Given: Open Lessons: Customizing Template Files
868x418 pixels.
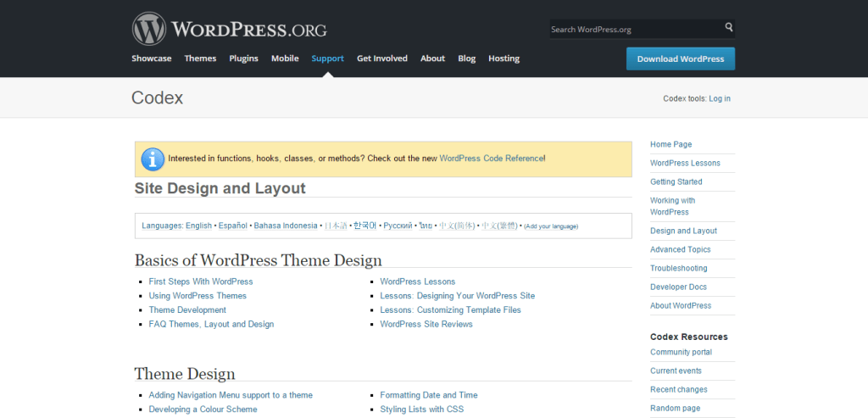Looking at the screenshot, I should pos(451,310).
